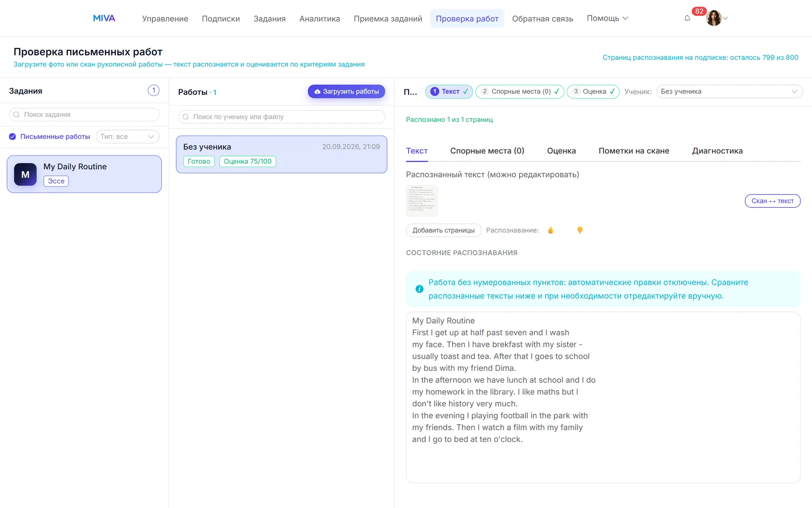Click the Скан ↔ текст button

(x=772, y=201)
